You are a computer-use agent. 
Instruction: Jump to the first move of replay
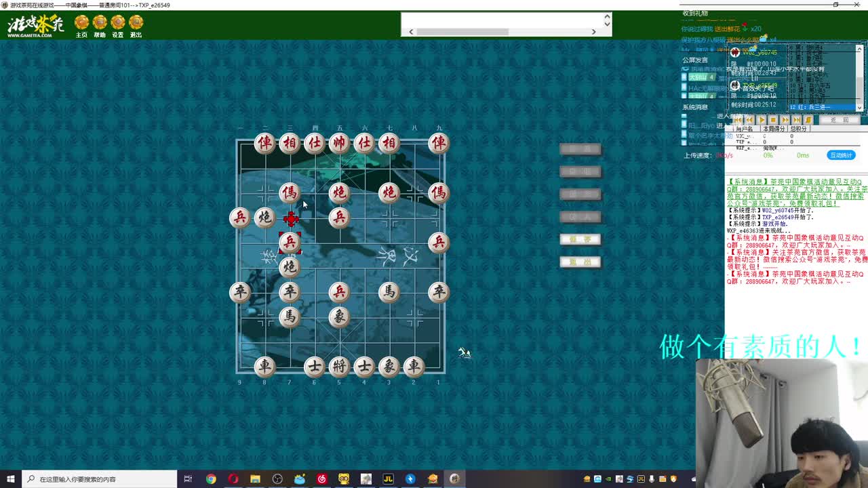738,120
